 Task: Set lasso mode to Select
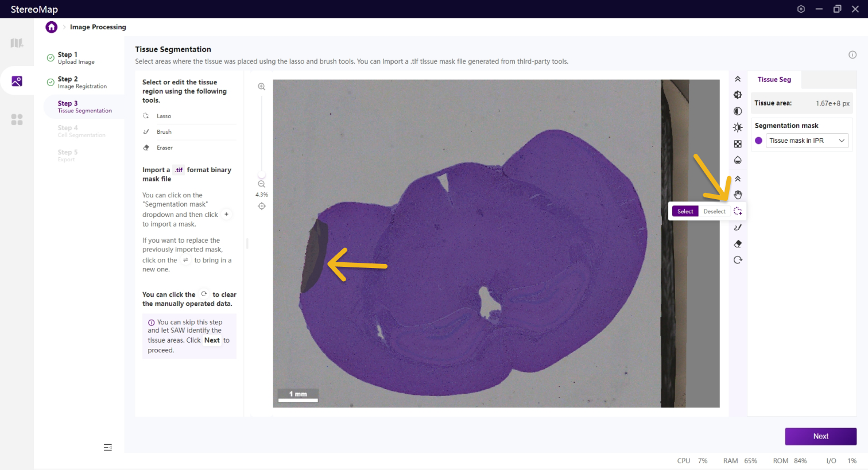pyautogui.click(x=685, y=211)
